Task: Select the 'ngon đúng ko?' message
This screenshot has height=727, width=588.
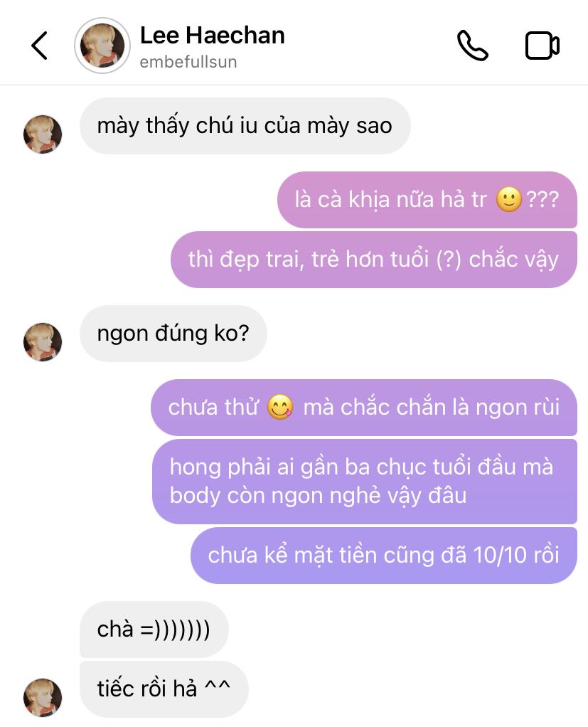Action: (x=173, y=334)
